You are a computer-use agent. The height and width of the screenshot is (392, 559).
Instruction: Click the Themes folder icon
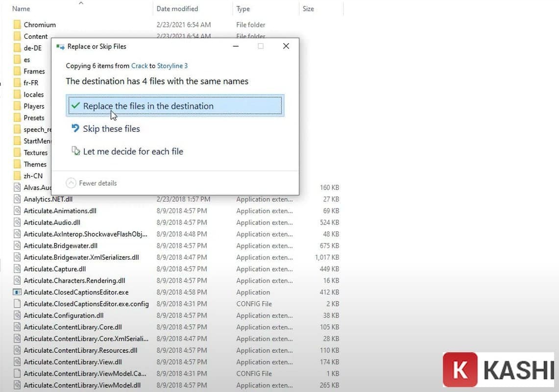pos(17,164)
